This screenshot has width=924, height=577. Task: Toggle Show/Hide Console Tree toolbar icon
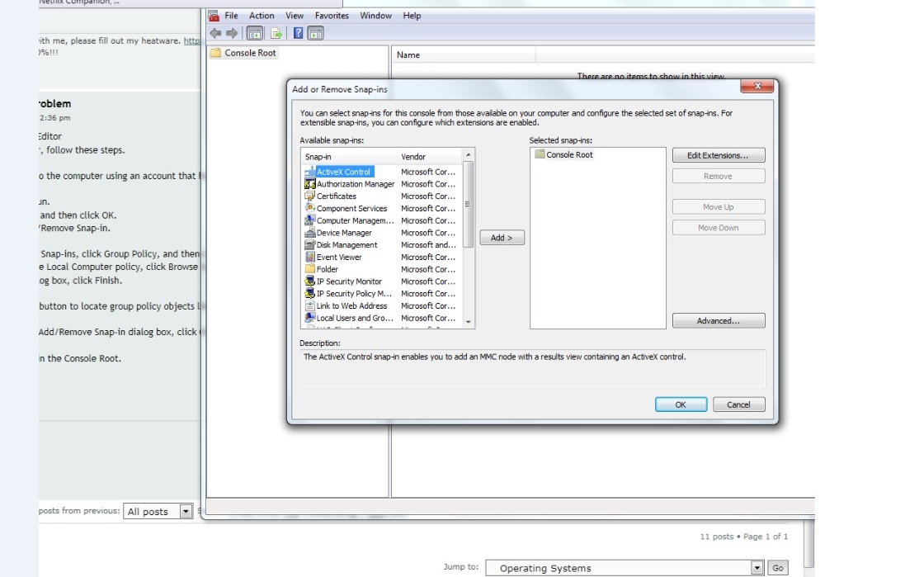point(255,34)
